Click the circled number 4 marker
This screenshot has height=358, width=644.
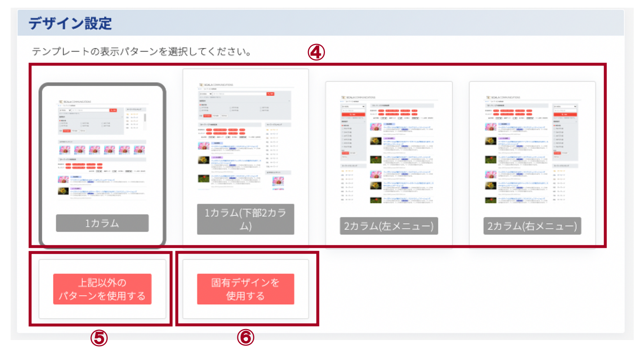(x=316, y=52)
